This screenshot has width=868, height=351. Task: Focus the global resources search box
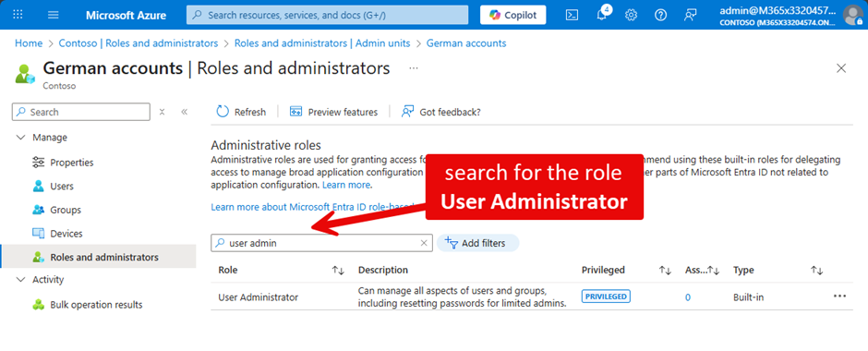(327, 15)
